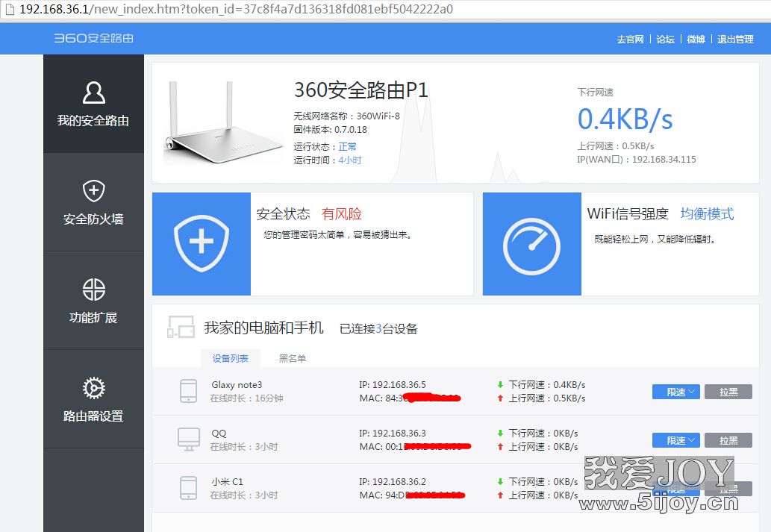Open the 路由器设置 gear icon

coord(93,388)
